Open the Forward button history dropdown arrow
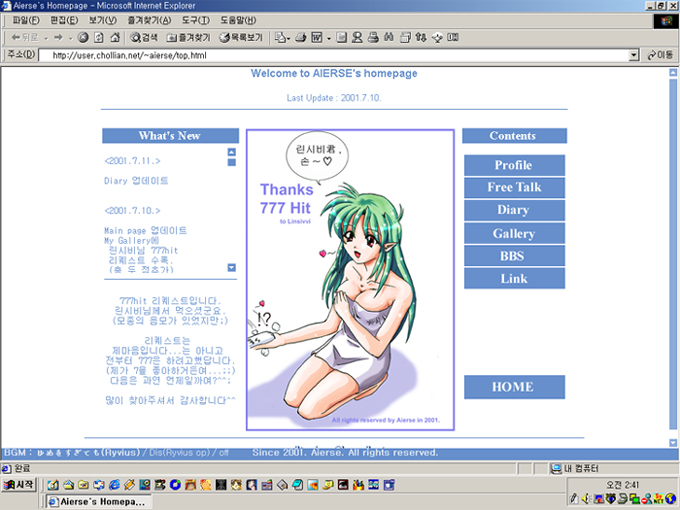 click(x=70, y=38)
